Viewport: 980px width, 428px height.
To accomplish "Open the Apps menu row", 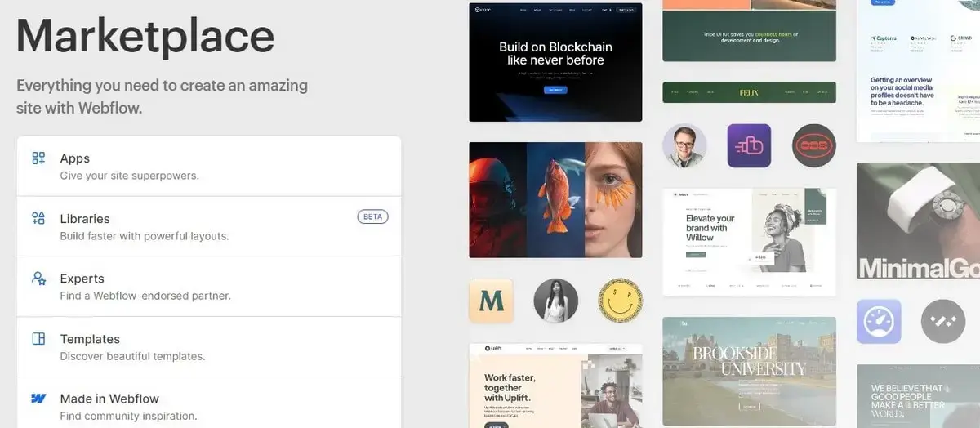I will pyautogui.click(x=208, y=167).
